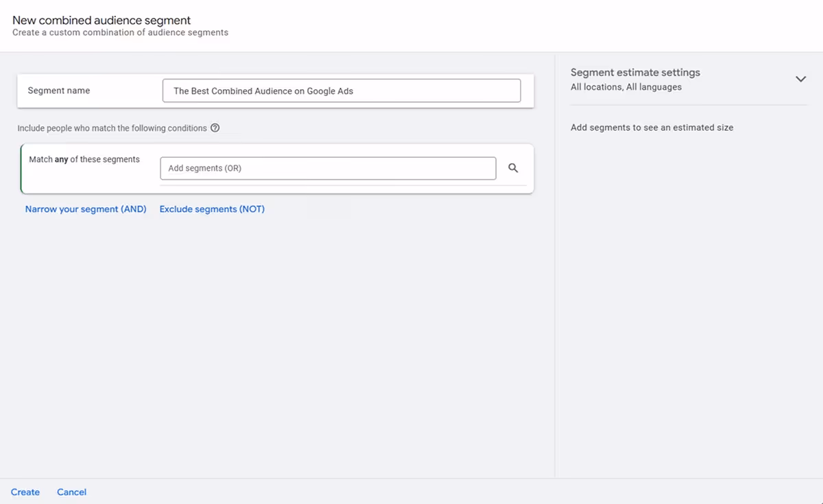Image resolution: width=823 pixels, height=504 pixels.
Task: Click the "Segment estimate settings" heading
Action: pos(635,72)
